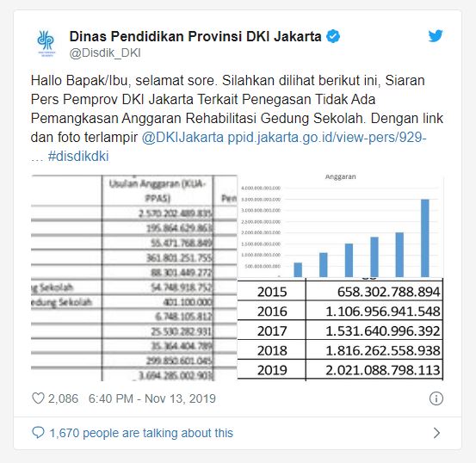Like the tweet with heart icon
This screenshot has height=463, width=476.
[38, 398]
